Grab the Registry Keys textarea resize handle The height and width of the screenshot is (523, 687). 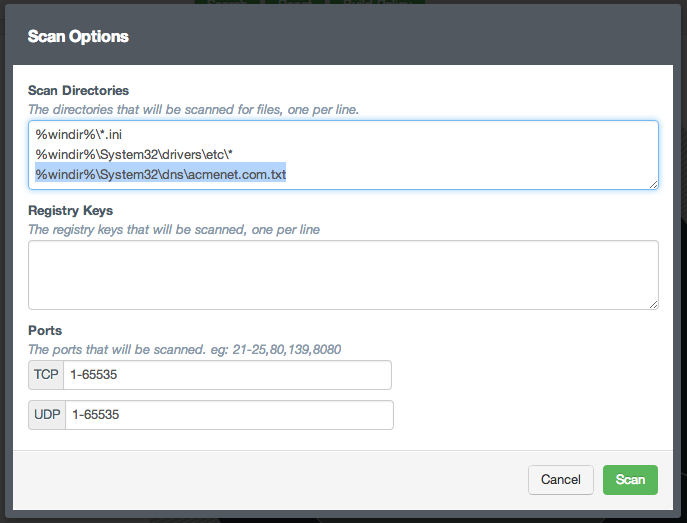pos(653,303)
